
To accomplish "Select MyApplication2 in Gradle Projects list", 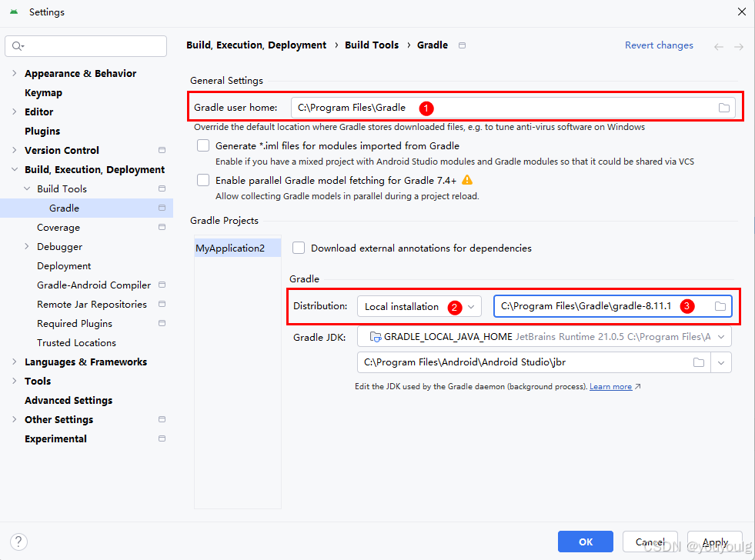I will pyautogui.click(x=237, y=248).
